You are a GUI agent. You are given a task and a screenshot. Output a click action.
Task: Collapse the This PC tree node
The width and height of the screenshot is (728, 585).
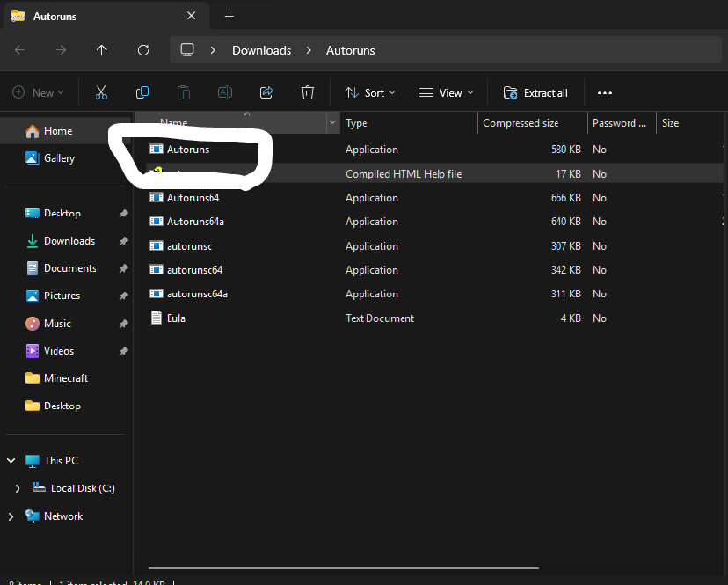[11, 460]
